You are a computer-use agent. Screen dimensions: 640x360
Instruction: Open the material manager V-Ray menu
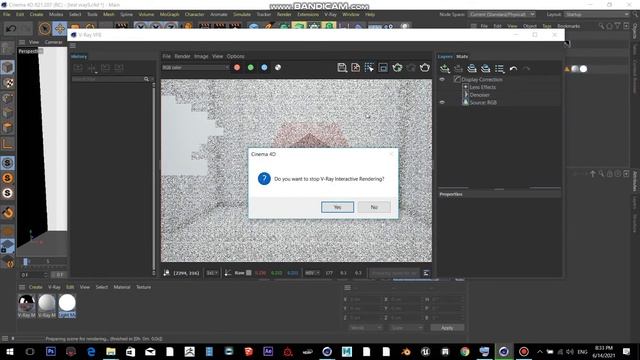(x=54, y=287)
